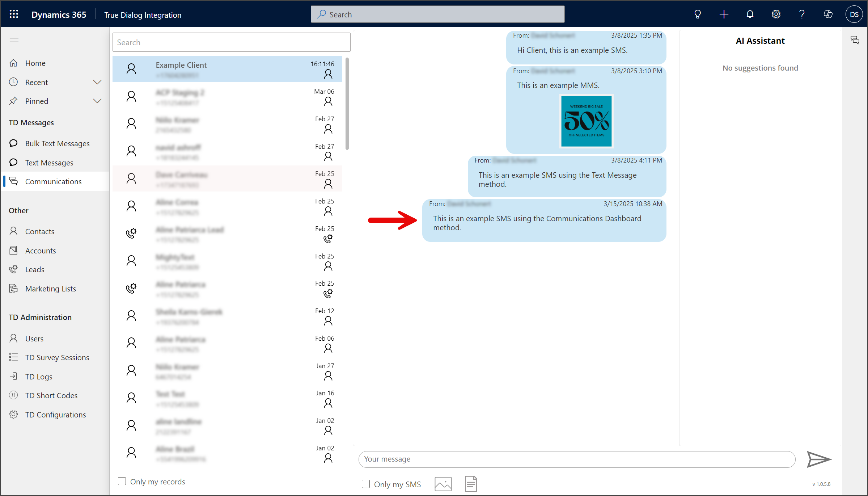Open new record plus menu
The image size is (868, 496).
tap(724, 14)
